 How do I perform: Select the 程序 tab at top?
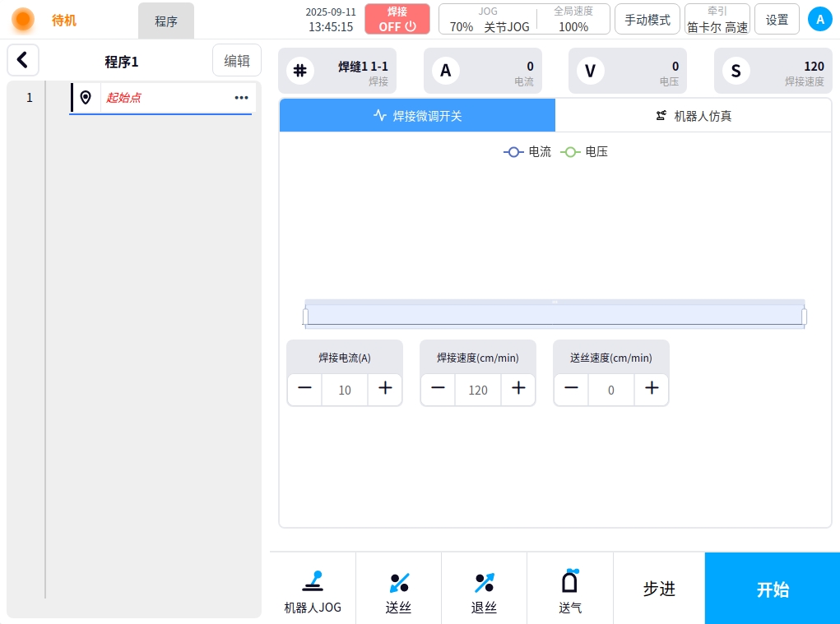[166, 21]
